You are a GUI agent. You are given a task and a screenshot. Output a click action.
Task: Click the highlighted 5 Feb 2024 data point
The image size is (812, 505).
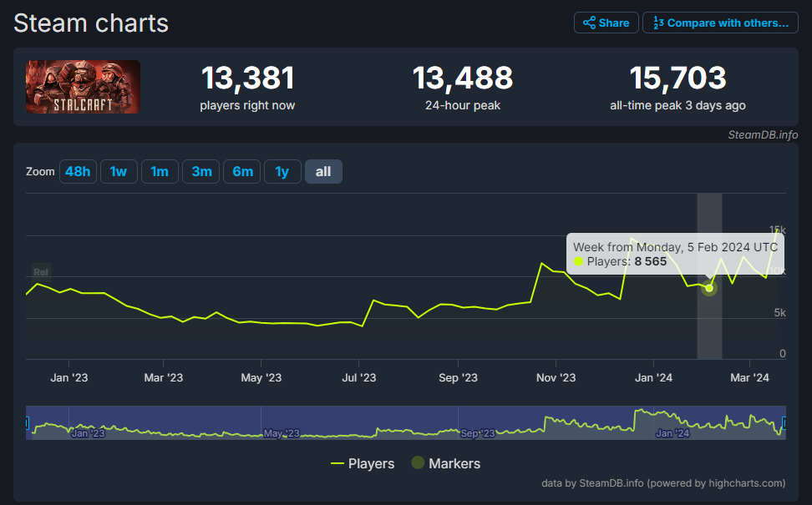click(x=709, y=288)
